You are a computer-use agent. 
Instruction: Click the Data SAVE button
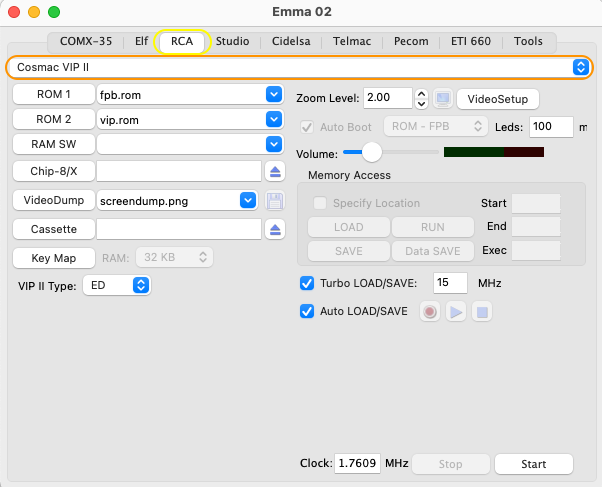pos(433,251)
